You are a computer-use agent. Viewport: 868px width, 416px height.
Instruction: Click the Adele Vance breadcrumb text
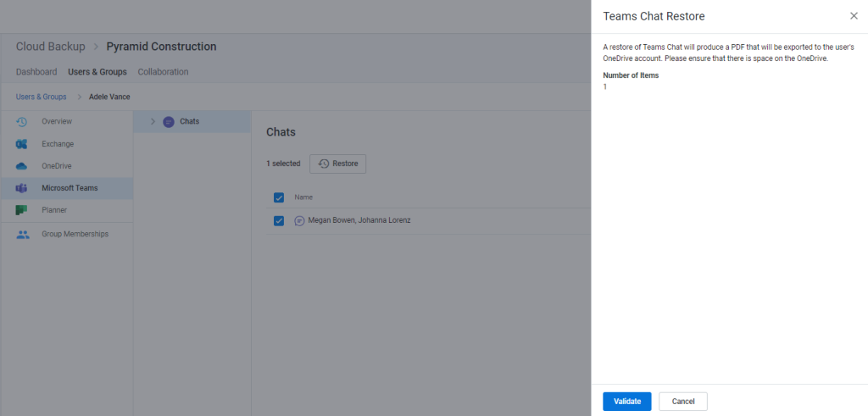(x=109, y=97)
